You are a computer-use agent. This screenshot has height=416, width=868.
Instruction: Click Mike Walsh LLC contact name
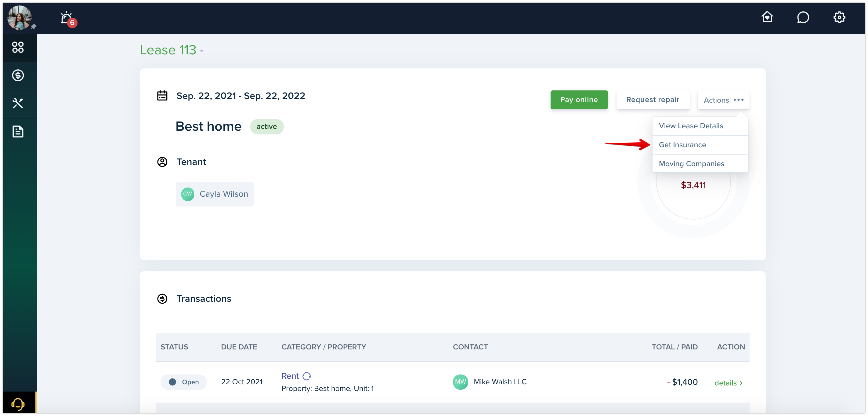[500, 382]
